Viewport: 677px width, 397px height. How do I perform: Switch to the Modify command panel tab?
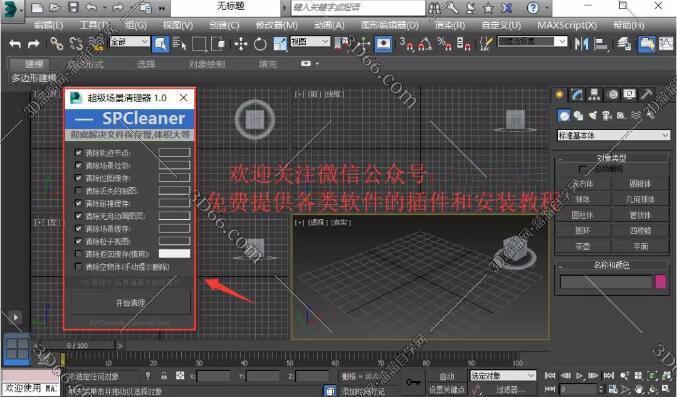click(577, 95)
